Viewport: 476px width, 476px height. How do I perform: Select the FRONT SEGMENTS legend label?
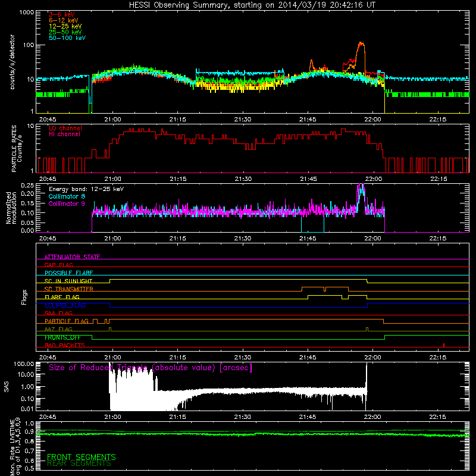pos(82,457)
